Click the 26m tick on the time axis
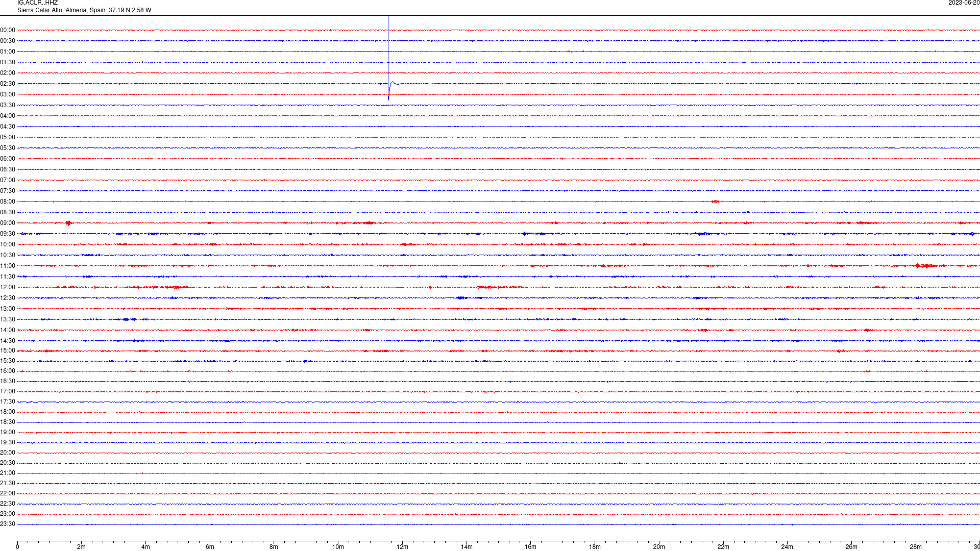The height and width of the screenshot is (551, 980). coord(851,547)
